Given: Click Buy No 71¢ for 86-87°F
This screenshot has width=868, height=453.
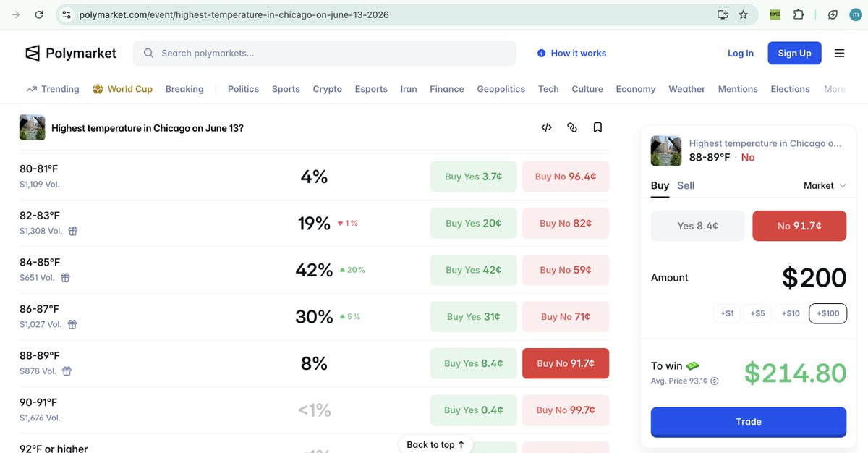Looking at the screenshot, I should tap(566, 316).
